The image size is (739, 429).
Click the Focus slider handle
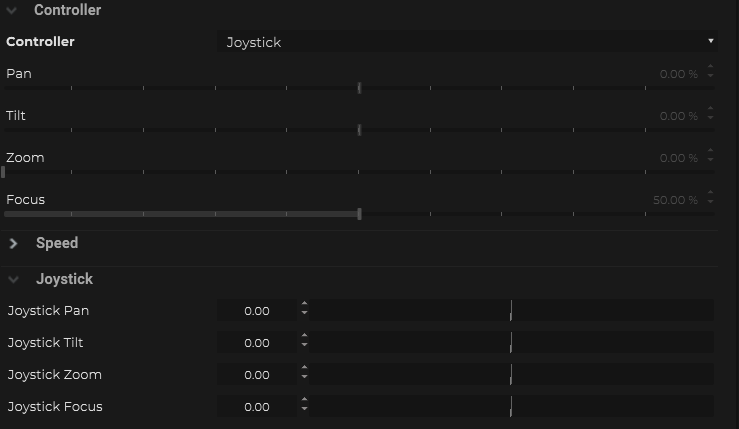359,213
